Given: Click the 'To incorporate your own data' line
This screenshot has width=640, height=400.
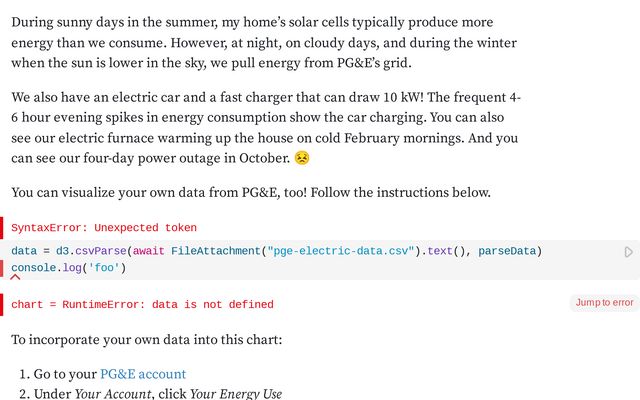Looking at the screenshot, I should coord(146,340).
